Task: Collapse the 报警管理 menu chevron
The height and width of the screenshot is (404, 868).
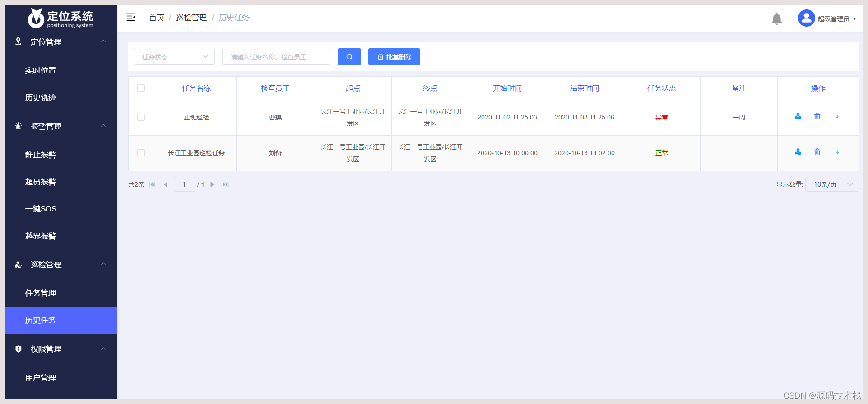Action: (103, 126)
